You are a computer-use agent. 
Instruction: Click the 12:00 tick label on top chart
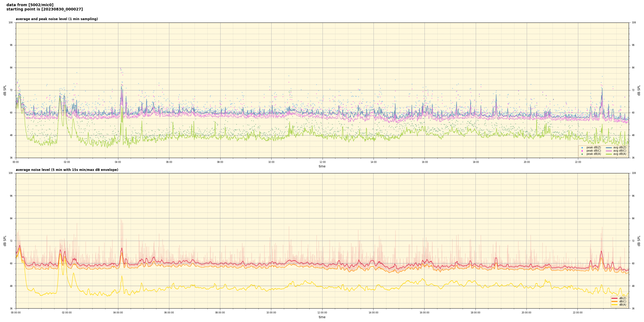tap(322, 162)
